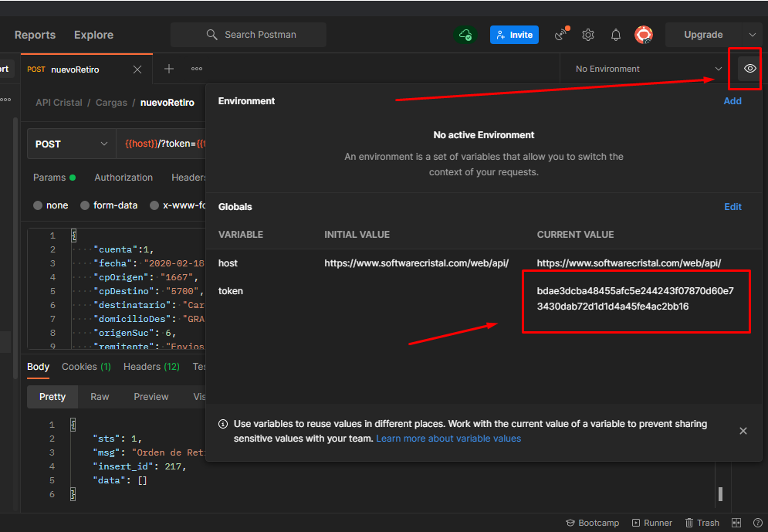Open the tab options ellipsis menu
768x532 pixels.
click(x=197, y=69)
